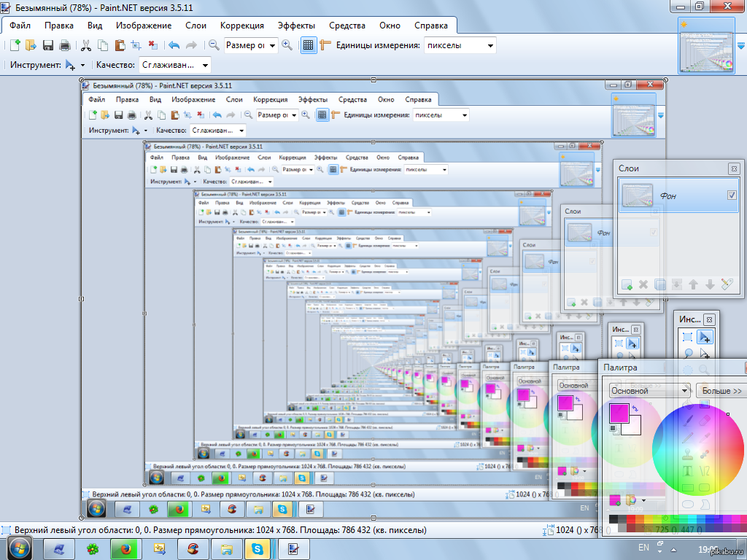Select the open image thumbnail at top right
Screen dimensions: 747x560
pyautogui.click(x=706, y=46)
